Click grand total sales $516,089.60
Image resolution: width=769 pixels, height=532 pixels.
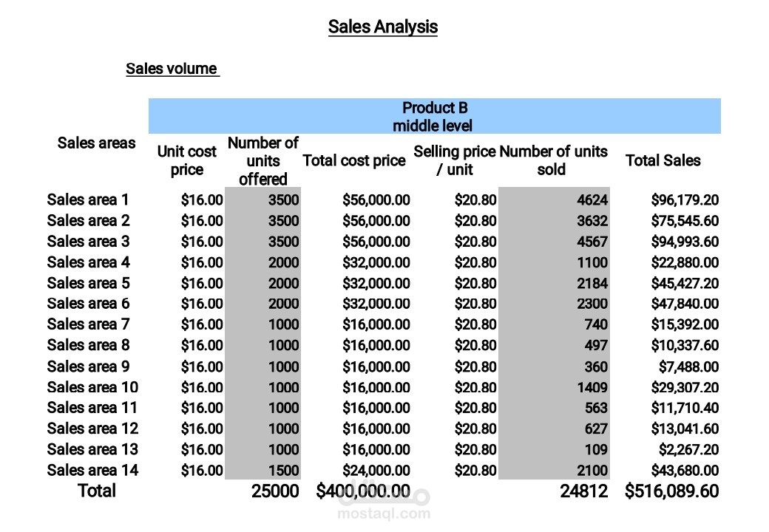pyautogui.click(x=672, y=491)
